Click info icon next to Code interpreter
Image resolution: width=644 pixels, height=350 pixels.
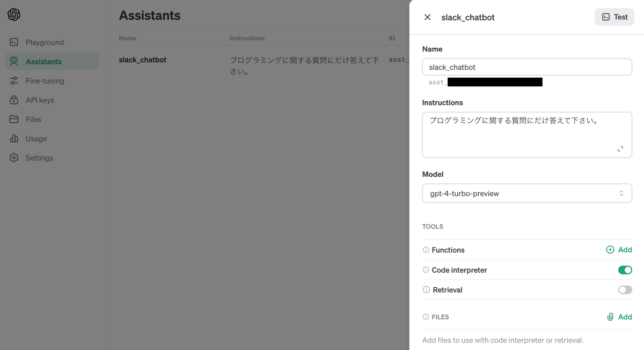click(x=426, y=270)
